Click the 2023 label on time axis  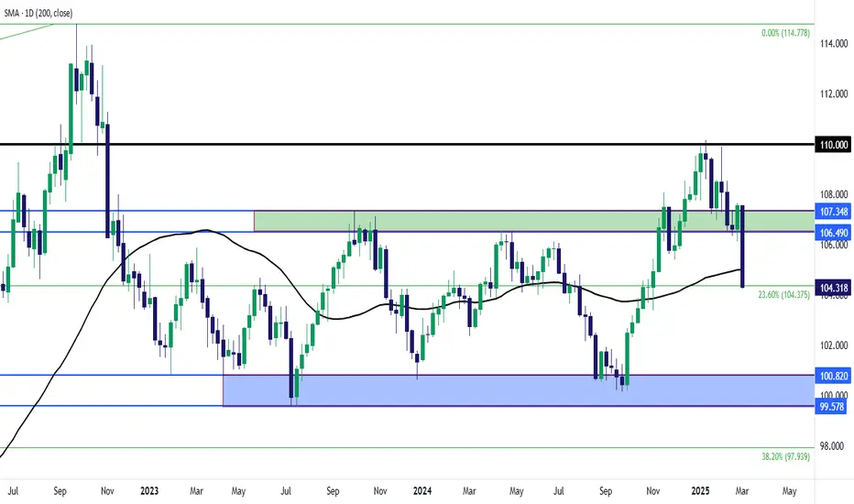tap(149, 491)
